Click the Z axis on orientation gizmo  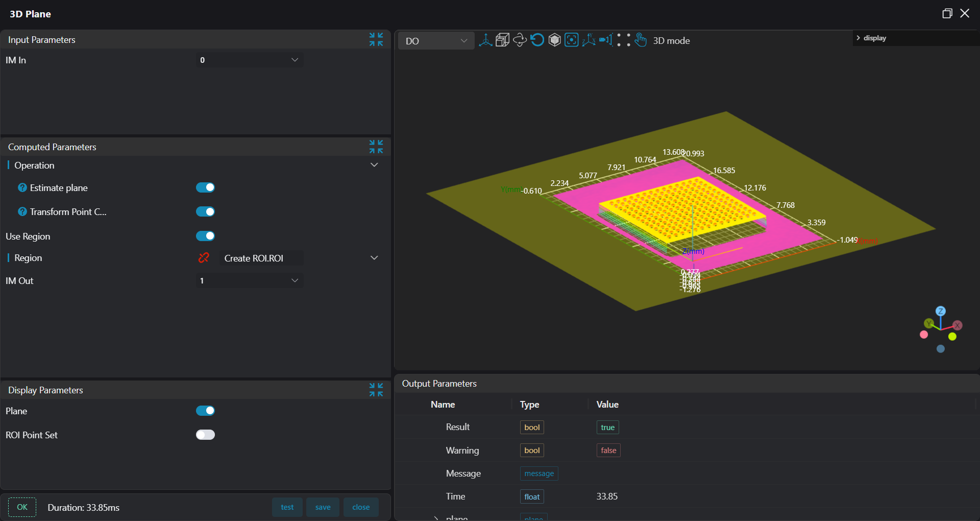pos(941,311)
